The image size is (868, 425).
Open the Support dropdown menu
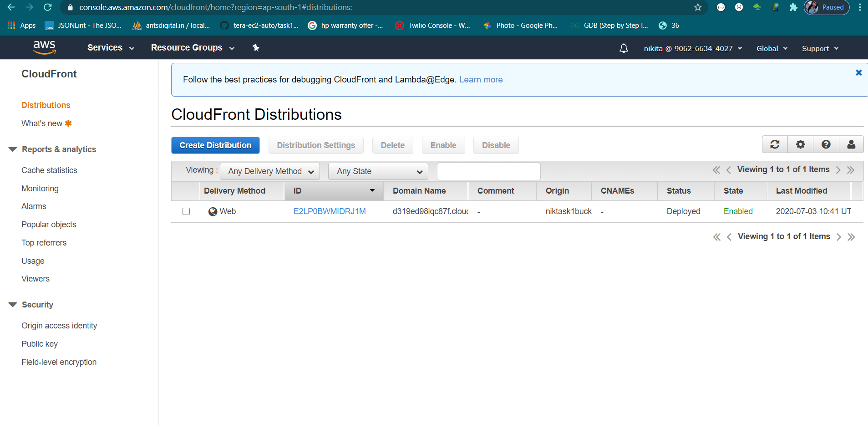pyautogui.click(x=820, y=48)
